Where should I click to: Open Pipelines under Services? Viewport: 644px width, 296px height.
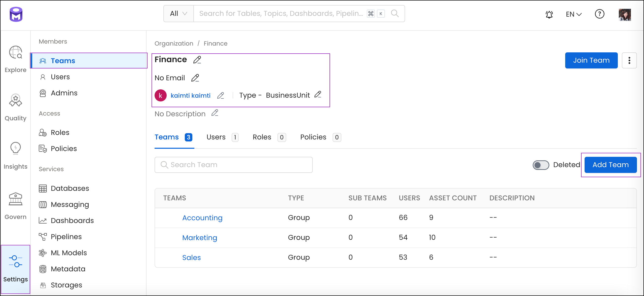pos(89,237)
